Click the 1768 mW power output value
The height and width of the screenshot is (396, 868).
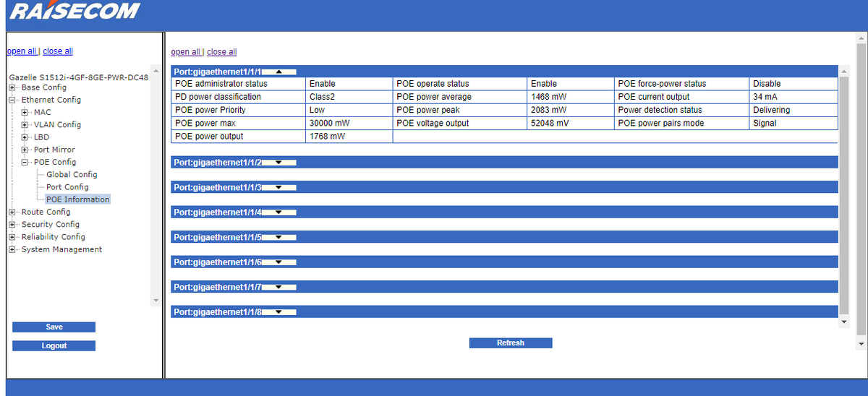327,137
